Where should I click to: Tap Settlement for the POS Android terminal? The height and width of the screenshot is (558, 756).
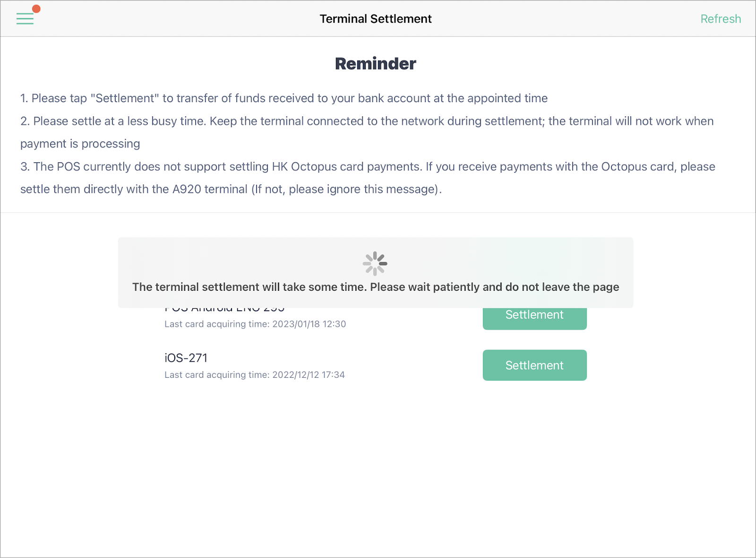(534, 318)
